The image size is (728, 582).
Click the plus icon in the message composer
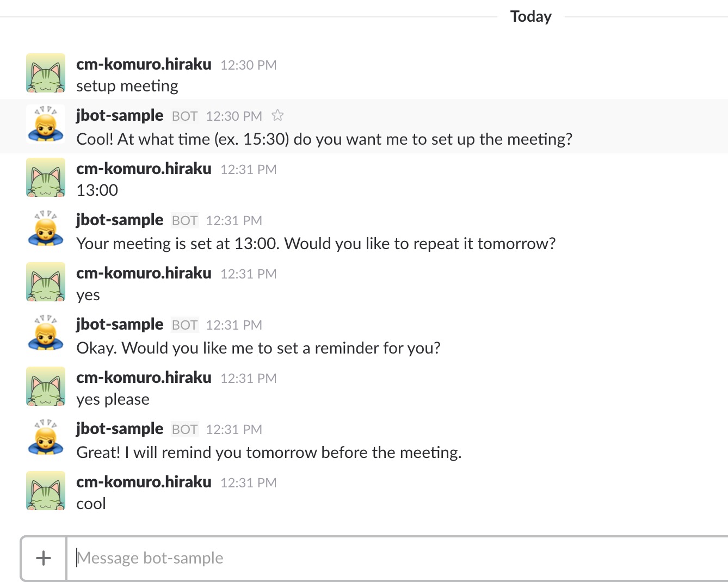42,558
